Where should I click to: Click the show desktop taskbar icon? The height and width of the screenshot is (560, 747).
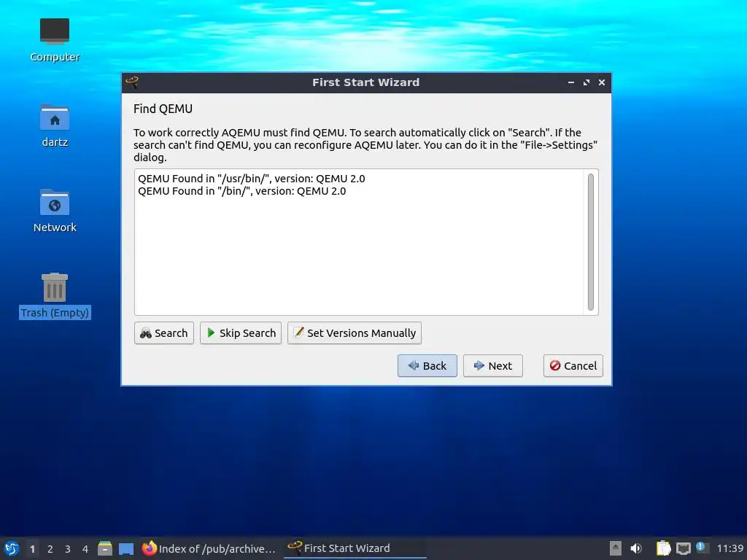click(x=126, y=548)
